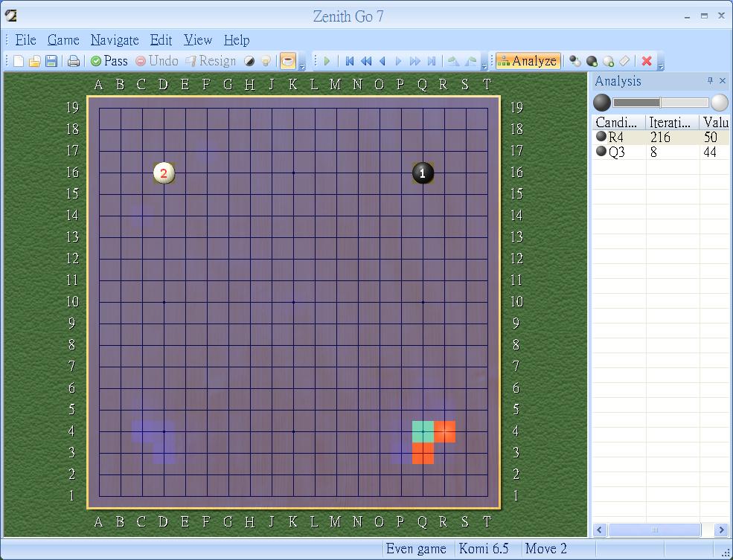Print the game board
Viewport: 733px width, 560px height.
point(74,61)
